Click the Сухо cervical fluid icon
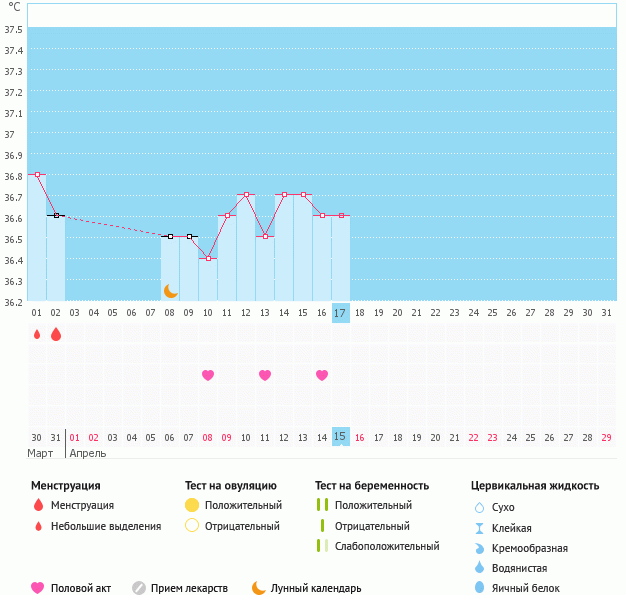Viewport: 626px width, 595px height. coord(479,507)
